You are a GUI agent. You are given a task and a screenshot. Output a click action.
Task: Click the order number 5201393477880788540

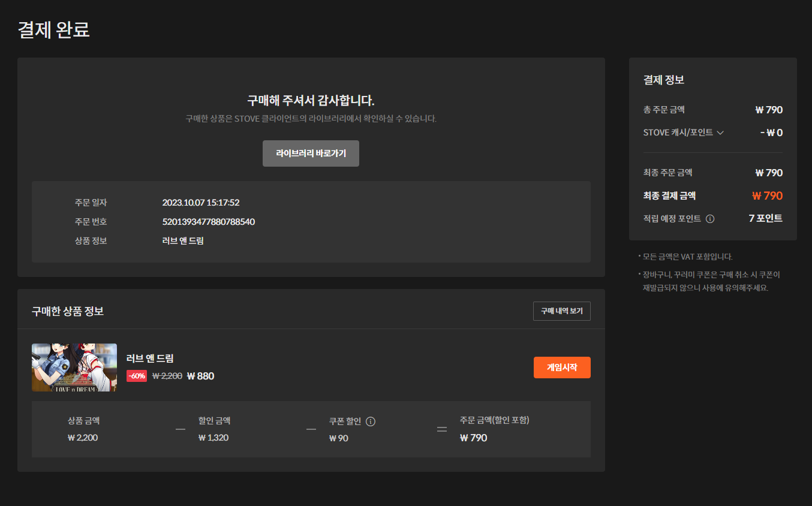tap(208, 222)
